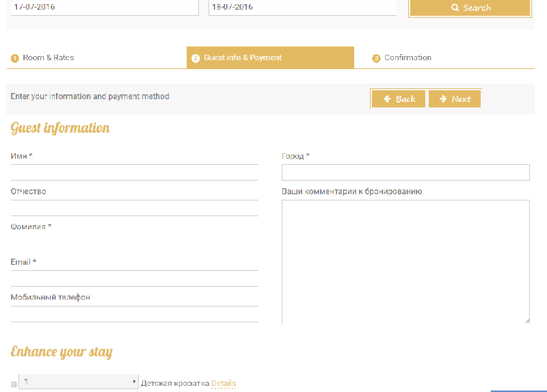The height and width of the screenshot is (392, 547).
Task: Click inside the booking comments textarea
Action: coord(405,261)
